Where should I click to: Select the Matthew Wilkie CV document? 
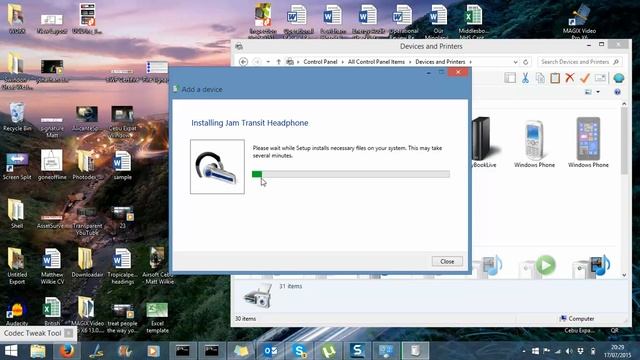[x=52, y=267]
